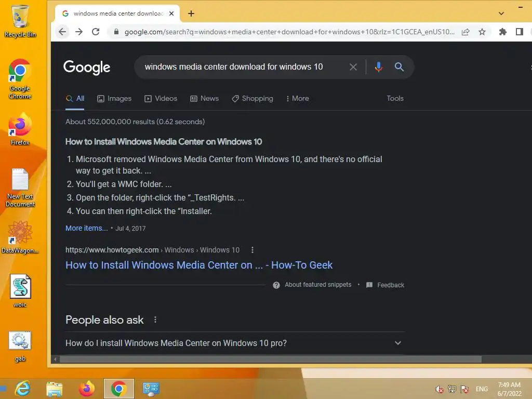Select gab file on desktop
Viewport: 532px width, 399px height.
coord(20,347)
